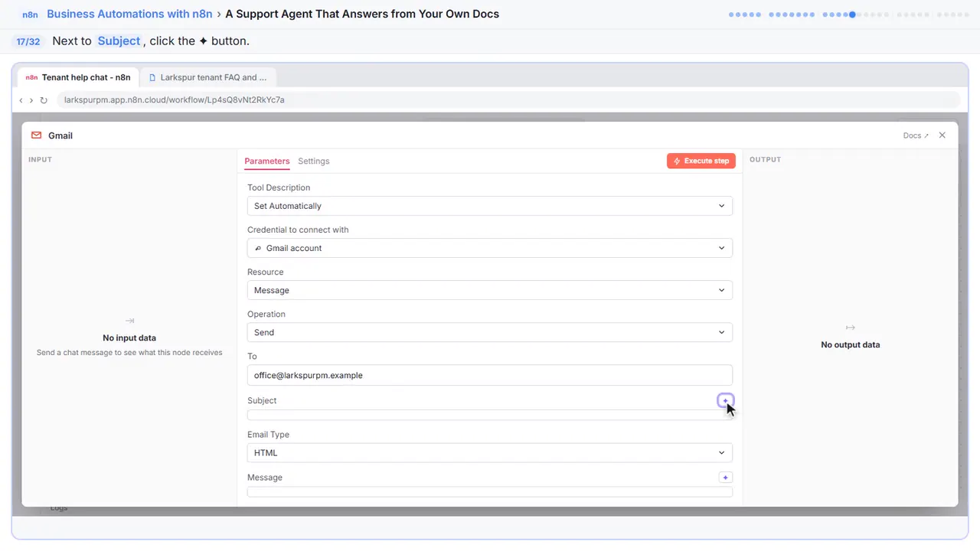Open the Credential to connect with dropdown

(490, 248)
